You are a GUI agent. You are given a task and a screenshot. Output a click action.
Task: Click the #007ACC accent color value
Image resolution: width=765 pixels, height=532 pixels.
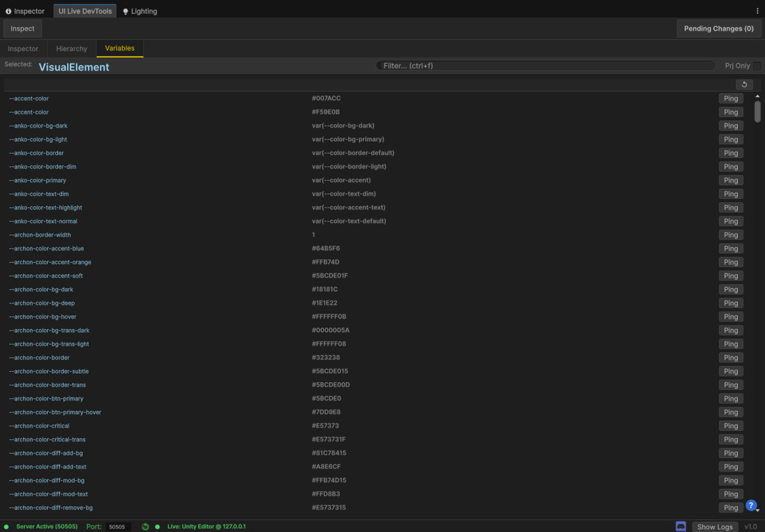click(x=327, y=98)
